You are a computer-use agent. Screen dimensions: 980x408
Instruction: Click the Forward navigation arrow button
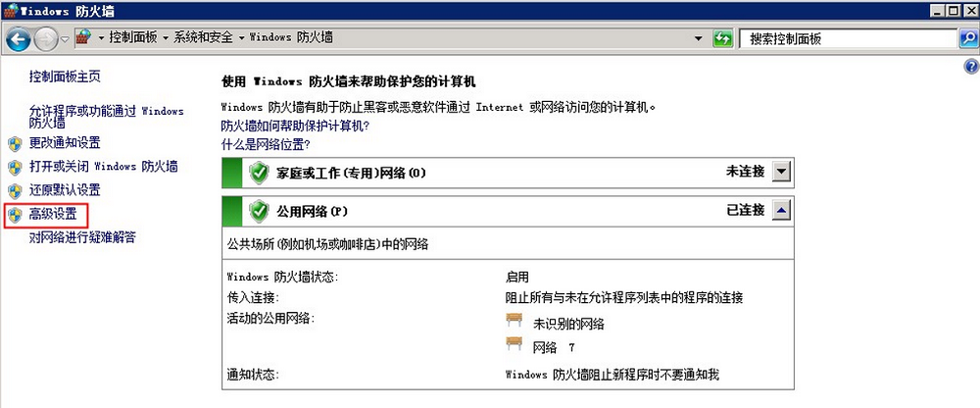point(46,40)
